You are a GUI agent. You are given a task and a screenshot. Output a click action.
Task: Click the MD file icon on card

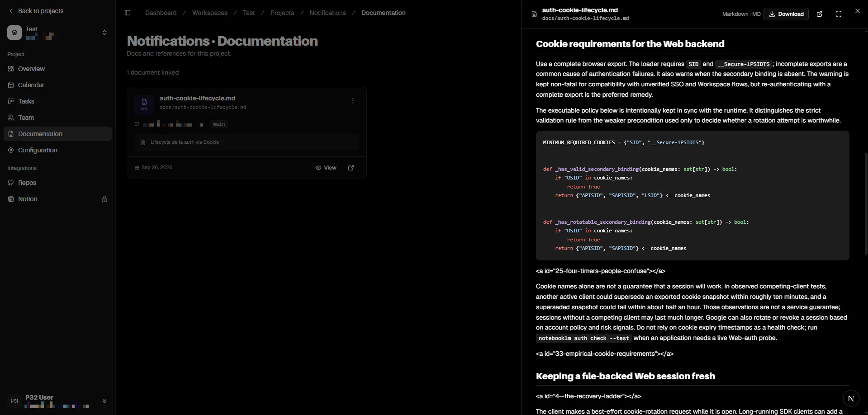click(144, 104)
